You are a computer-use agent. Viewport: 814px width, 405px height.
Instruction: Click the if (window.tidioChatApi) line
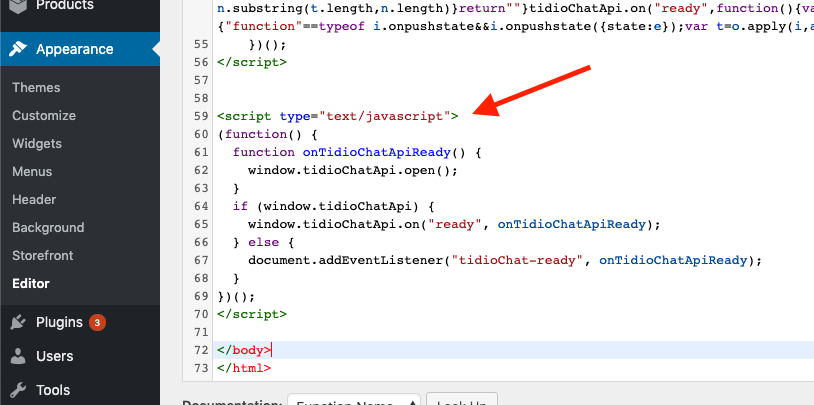(333, 206)
